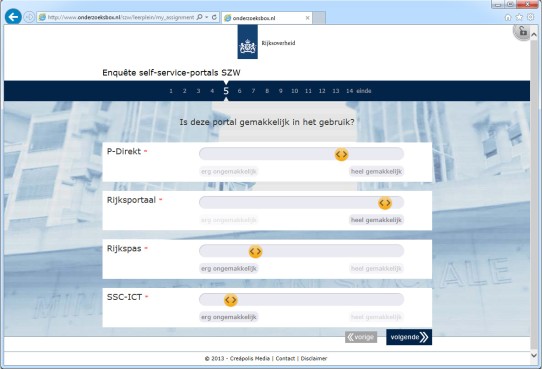Screen dimensions: 542x369
Task: Click the padlock icon at top right
Action: pyautogui.click(x=522, y=32)
